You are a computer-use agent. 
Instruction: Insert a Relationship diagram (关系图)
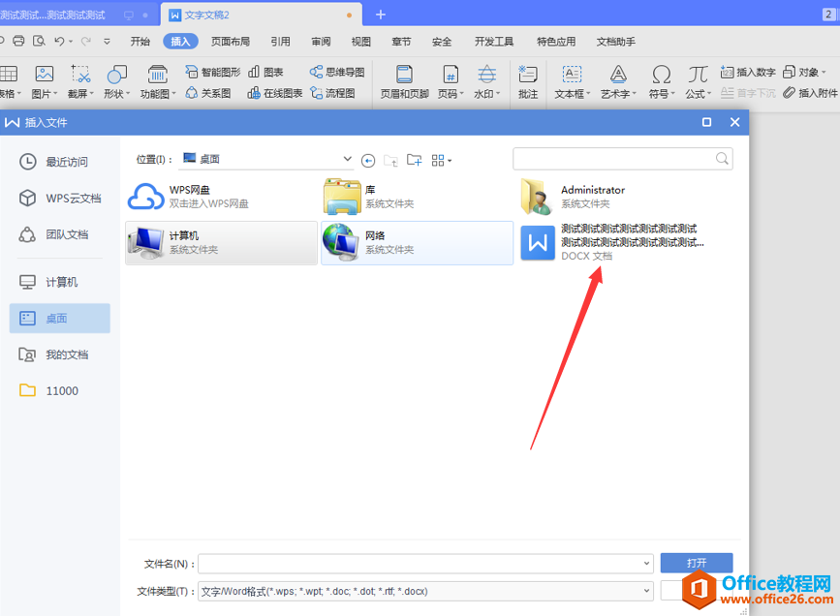[x=208, y=93]
